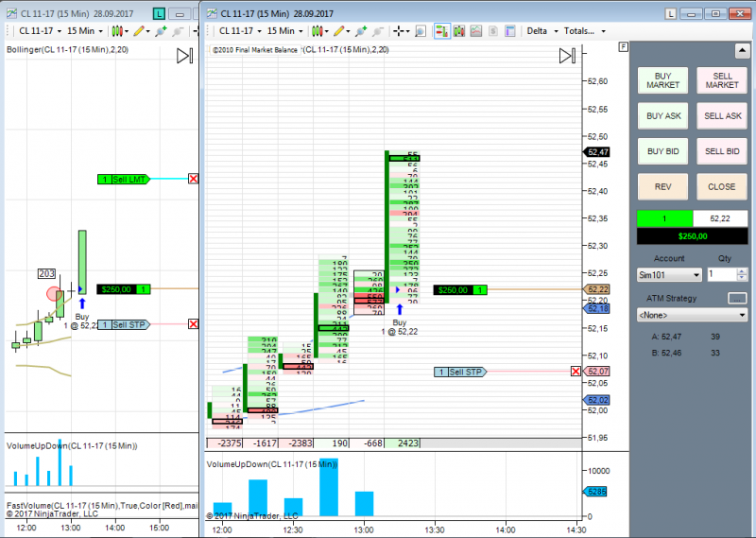
Task: Click the BUY BID button
Action: (x=663, y=151)
